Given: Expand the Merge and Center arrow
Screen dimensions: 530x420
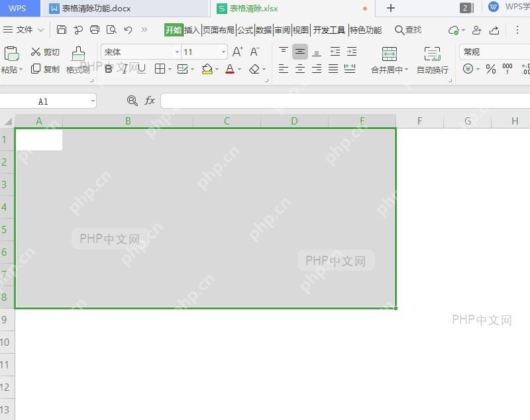Looking at the screenshot, I should coord(406,70).
